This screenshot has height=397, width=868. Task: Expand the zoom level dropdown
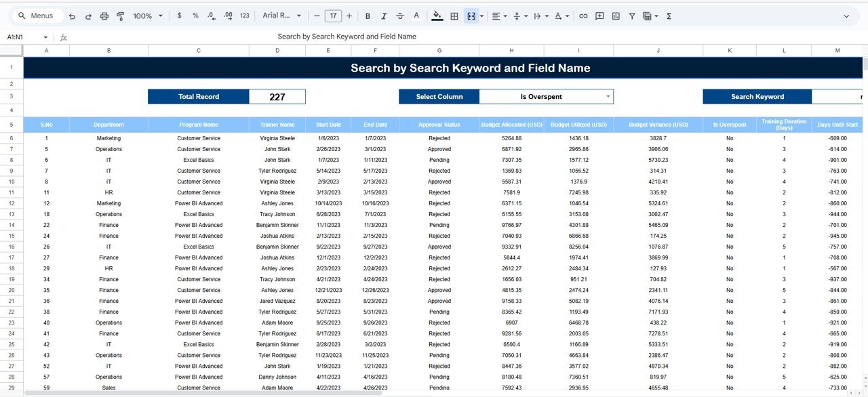coord(146,16)
